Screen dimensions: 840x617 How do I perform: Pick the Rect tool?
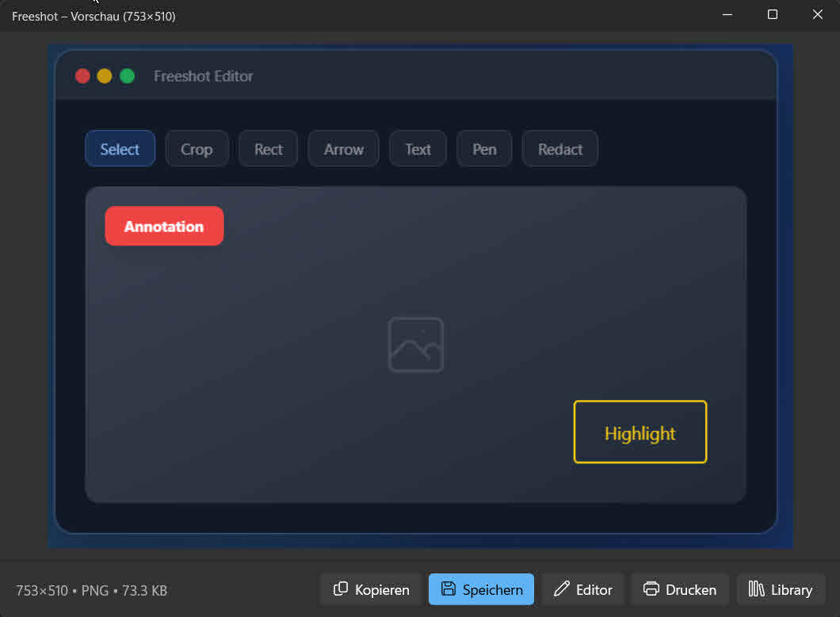[268, 149]
